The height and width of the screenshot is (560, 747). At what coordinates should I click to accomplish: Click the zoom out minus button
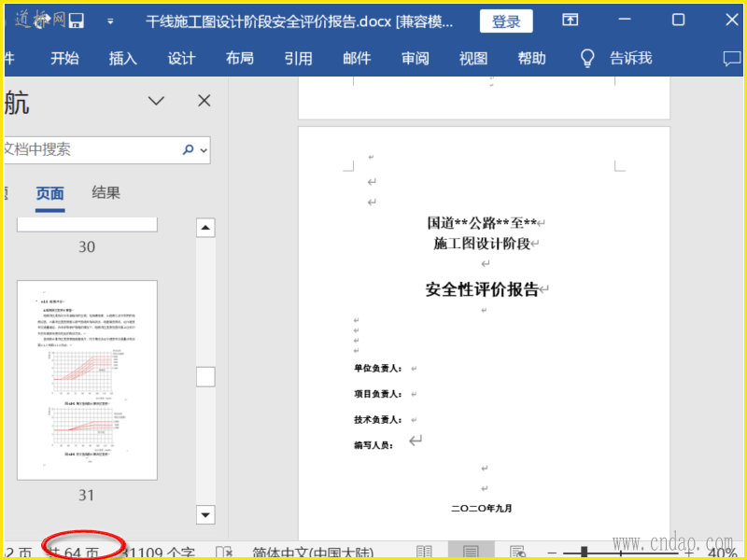(552, 553)
